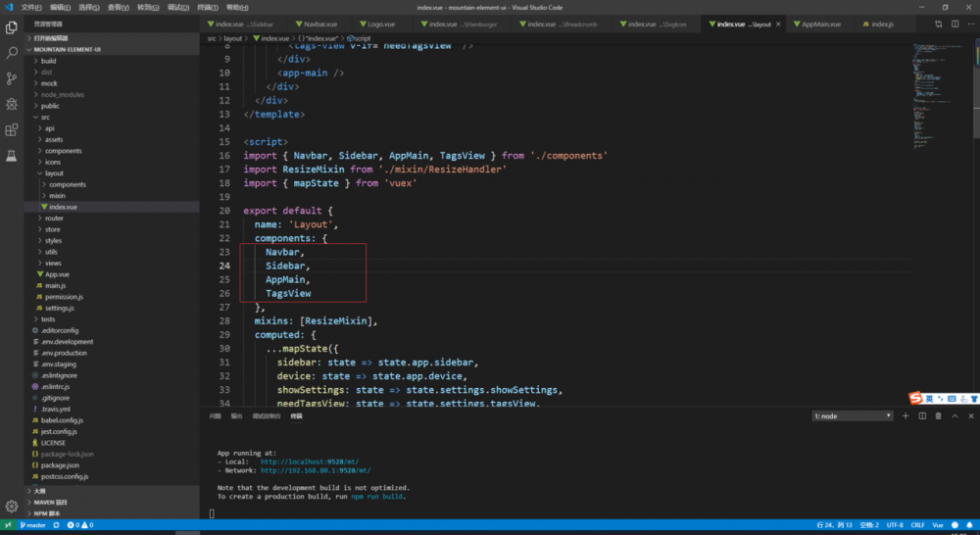Open the Extensions view
This screenshot has height=535, width=980.
point(12,129)
